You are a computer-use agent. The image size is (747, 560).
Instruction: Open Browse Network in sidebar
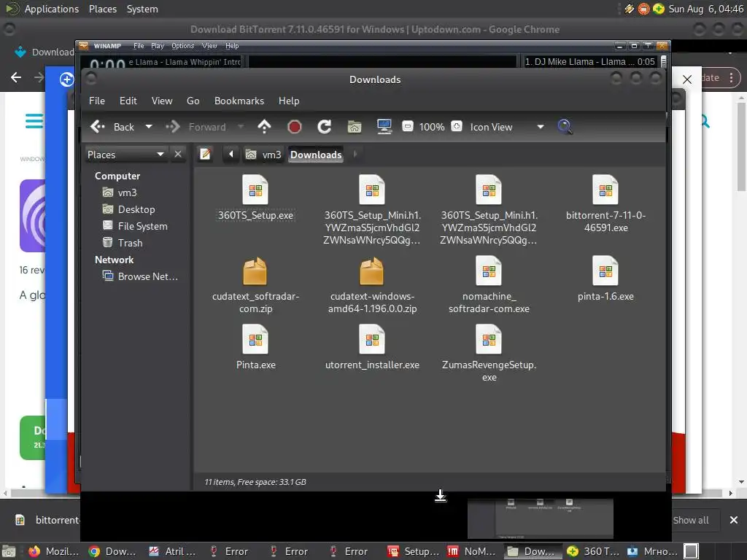[x=141, y=276]
